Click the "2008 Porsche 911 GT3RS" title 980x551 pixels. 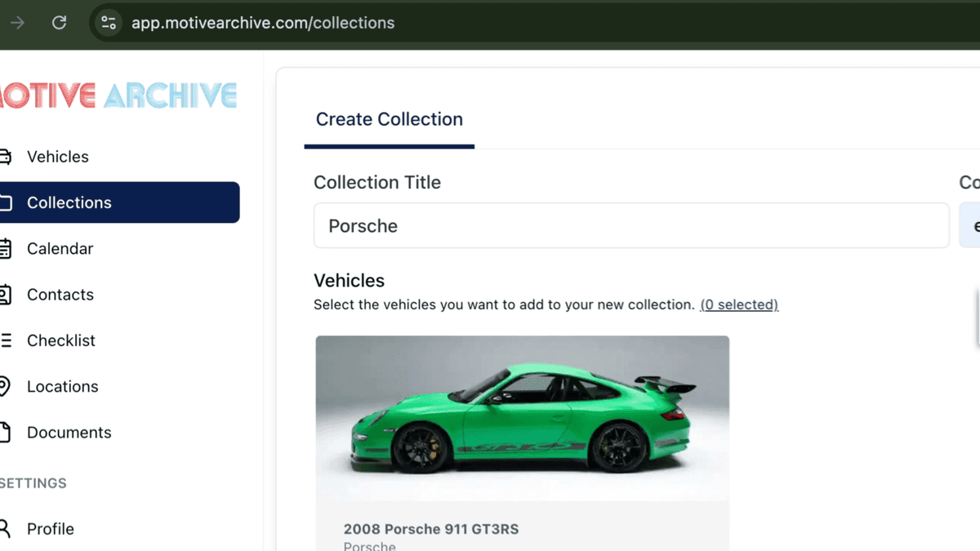[x=431, y=529]
